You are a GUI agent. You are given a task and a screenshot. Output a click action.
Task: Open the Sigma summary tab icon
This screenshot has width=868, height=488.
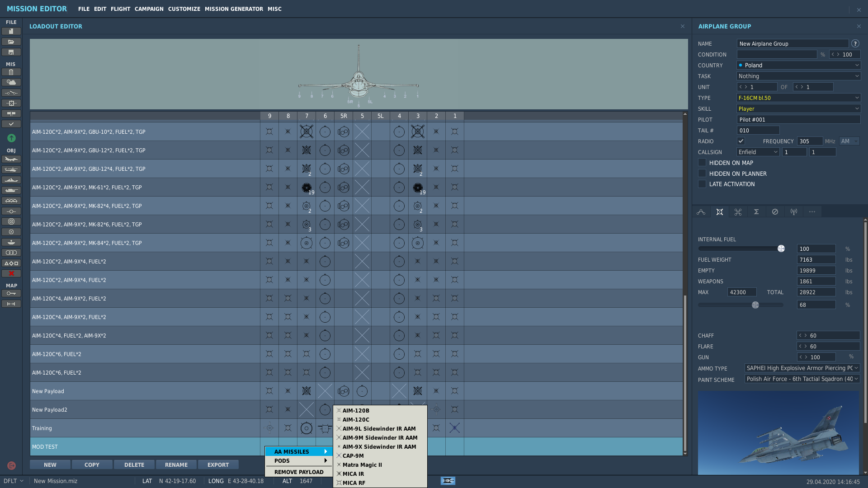click(756, 212)
